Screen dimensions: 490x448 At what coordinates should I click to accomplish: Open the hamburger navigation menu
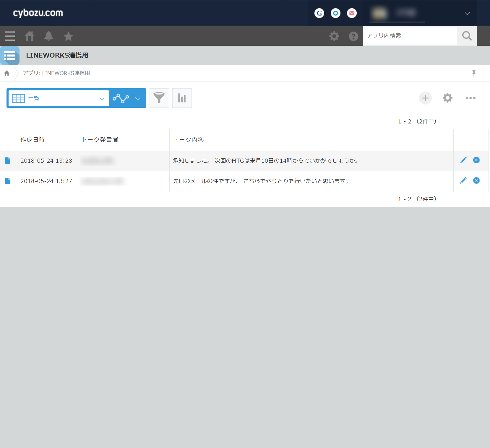coord(10,36)
